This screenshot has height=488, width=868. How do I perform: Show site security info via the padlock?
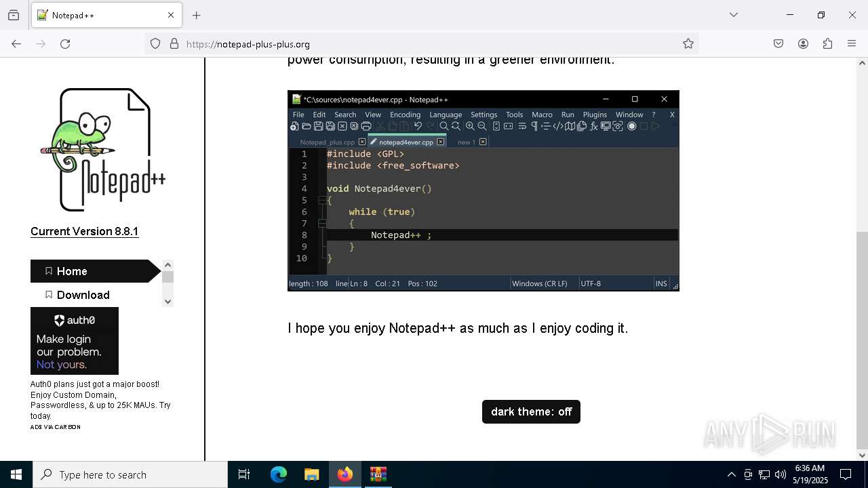(x=174, y=43)
